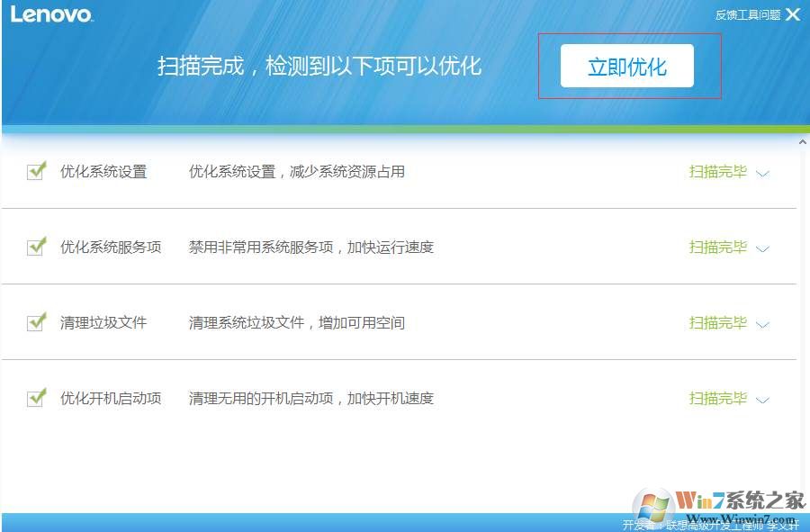
Task: Untick the 优化开机启动项 checkbox
Action: (x=36, y=398)
